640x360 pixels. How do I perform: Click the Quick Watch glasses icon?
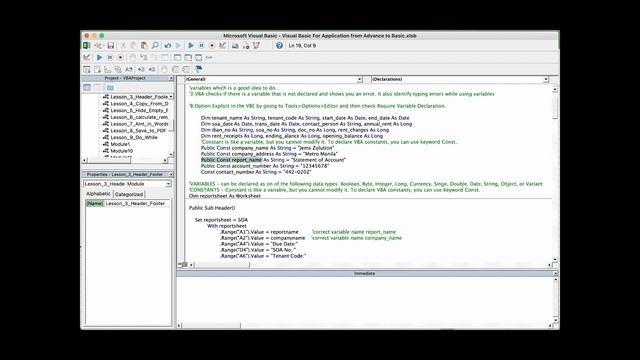pos(209,57)
